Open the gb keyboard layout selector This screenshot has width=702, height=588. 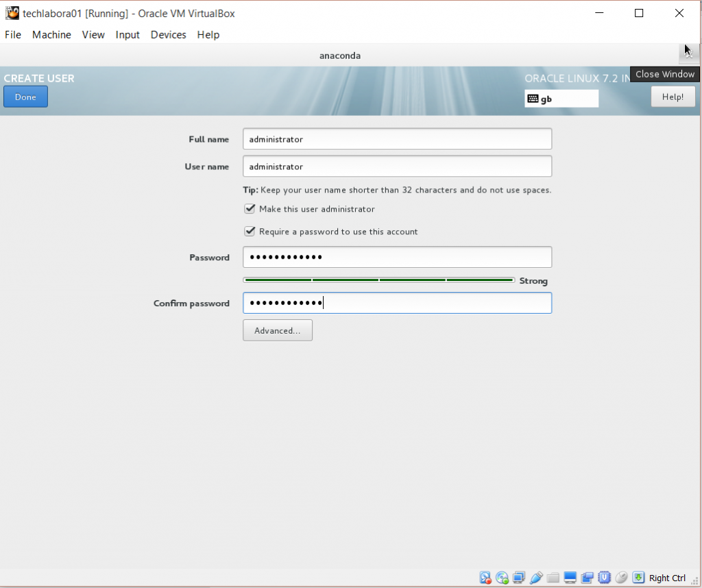click(561, 99)
